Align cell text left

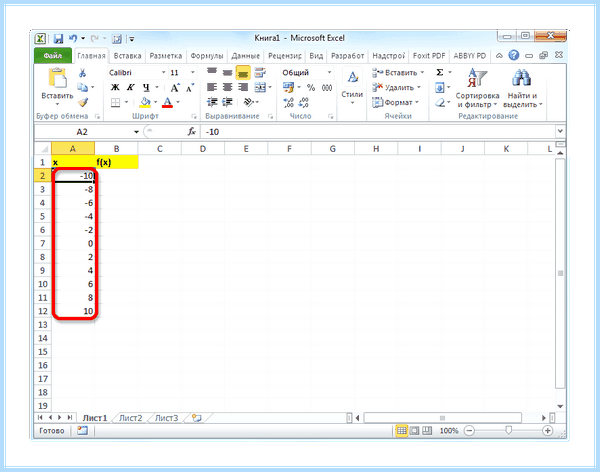212,87
